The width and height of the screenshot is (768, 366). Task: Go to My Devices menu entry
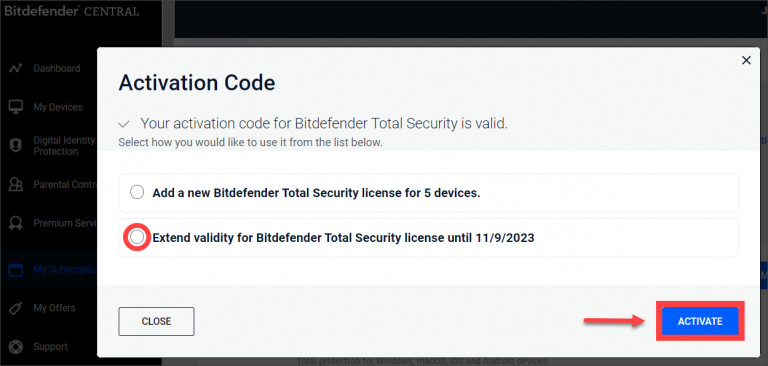(58, 107)
